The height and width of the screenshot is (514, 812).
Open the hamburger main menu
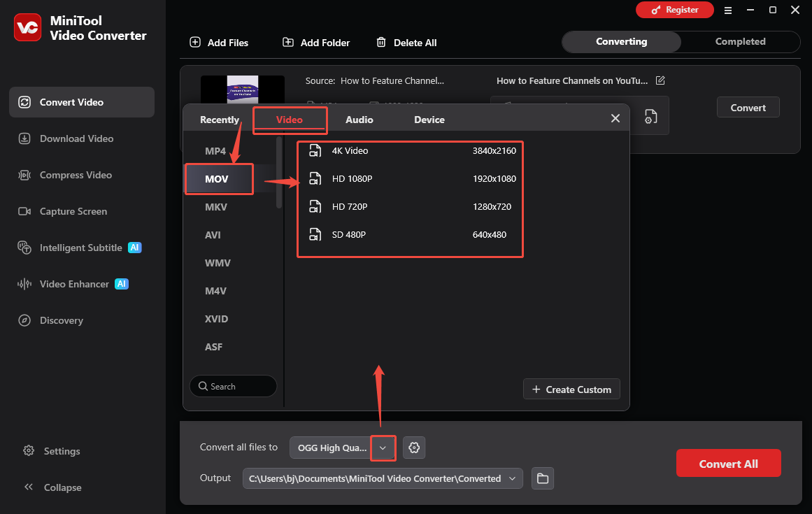(x=728, y=10)
